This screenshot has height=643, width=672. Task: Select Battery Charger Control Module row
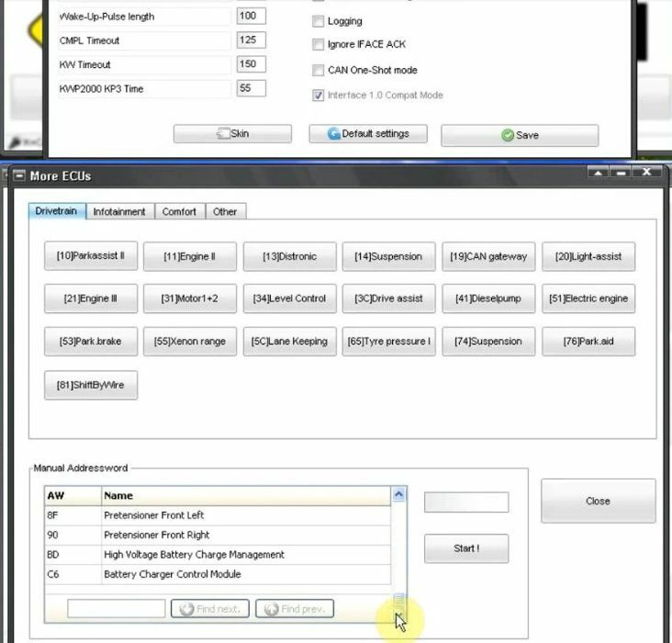[x=218, y=575]
